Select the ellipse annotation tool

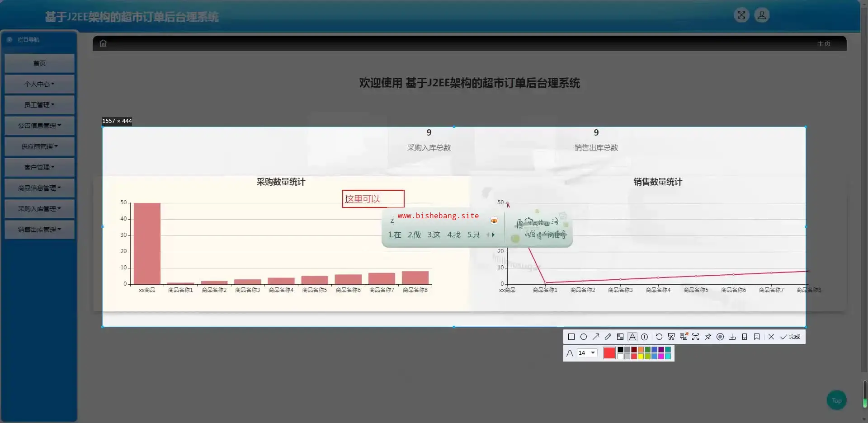[584, 337]
